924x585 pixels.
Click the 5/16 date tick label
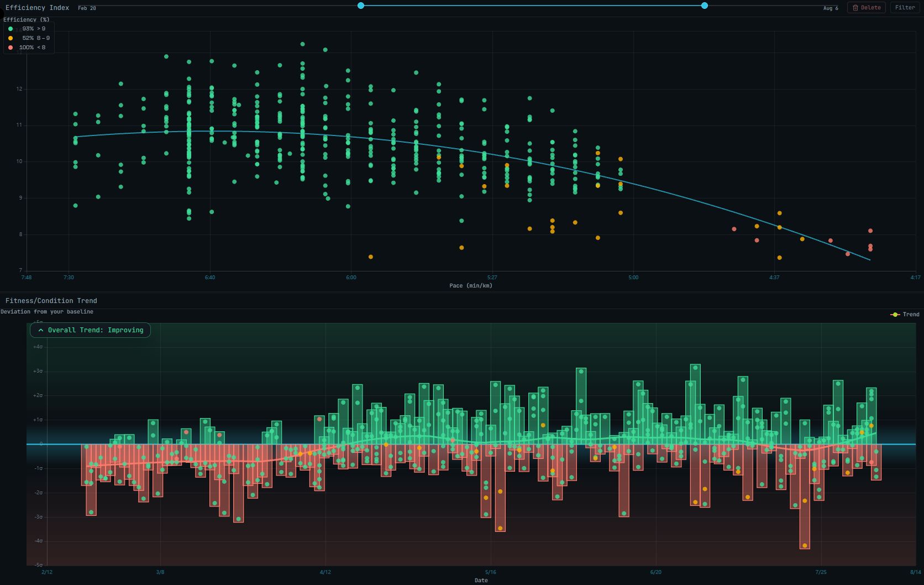point(490,572)
